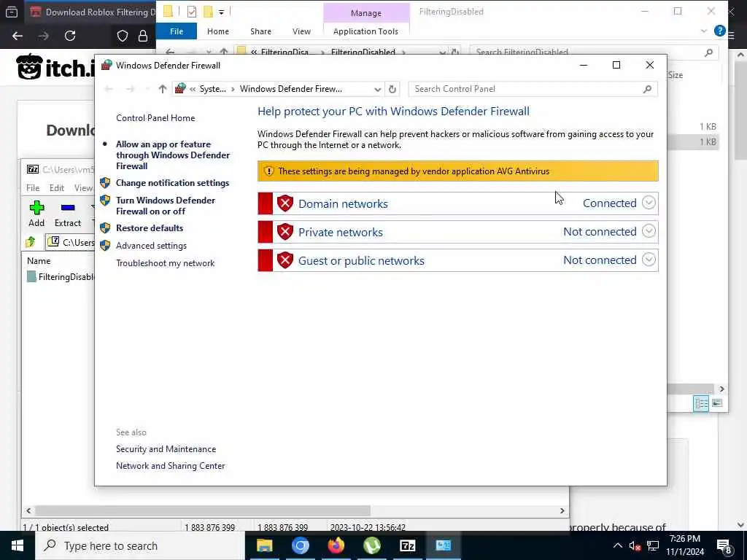Go to Control Panel Home

coord(155,118)
